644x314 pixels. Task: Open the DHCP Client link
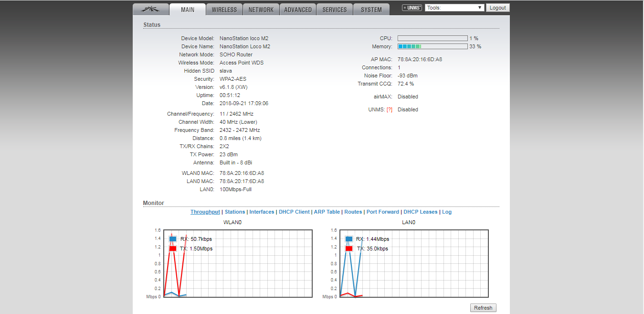[294, 212]
